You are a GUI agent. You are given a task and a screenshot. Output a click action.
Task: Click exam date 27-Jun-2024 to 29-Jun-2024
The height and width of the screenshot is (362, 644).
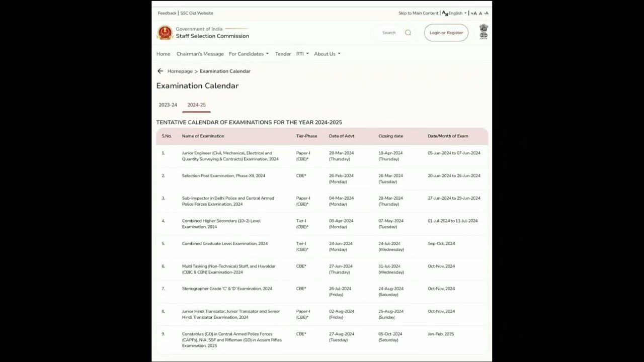(x=454, y=198)
